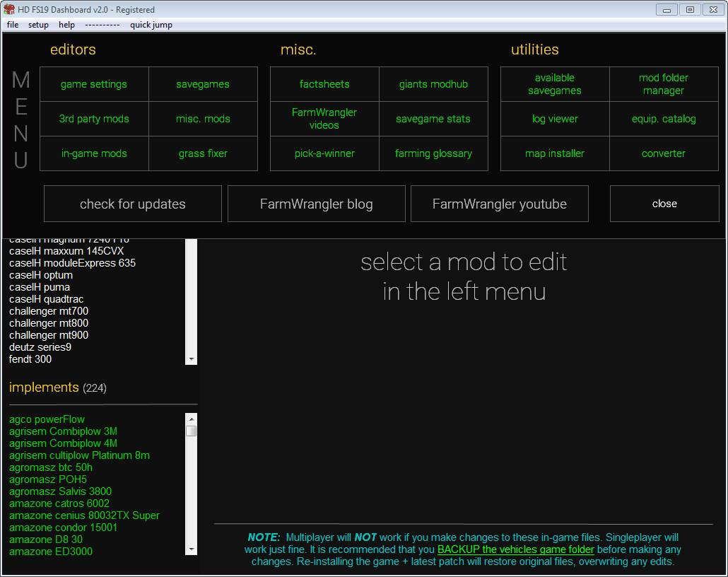The width and height of the screenshot is (728, 577).
Task: Open the farming glossary
Action: click(433, 153)
